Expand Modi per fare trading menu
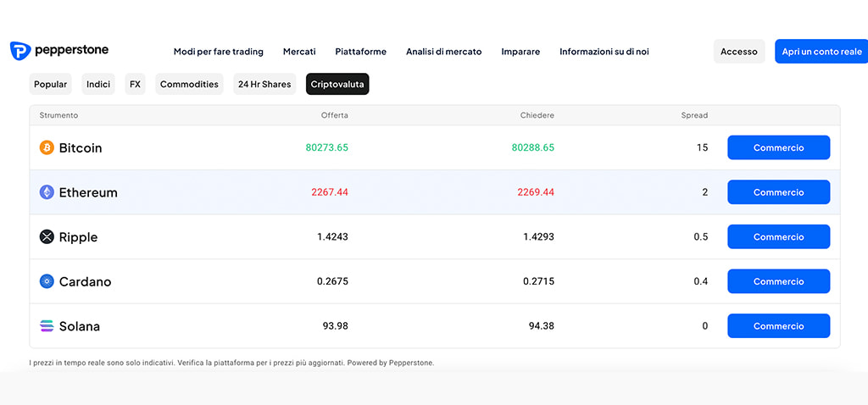The image size is (868, 405). click(219, 52)
